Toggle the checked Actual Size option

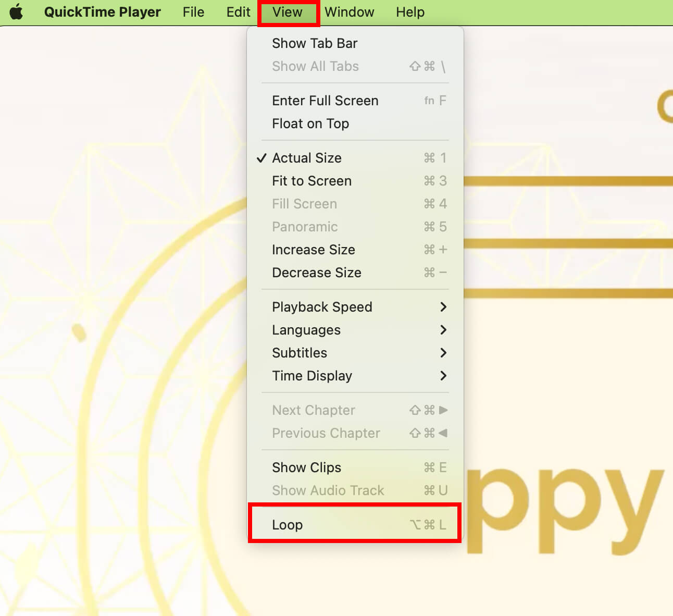(355, 158)
